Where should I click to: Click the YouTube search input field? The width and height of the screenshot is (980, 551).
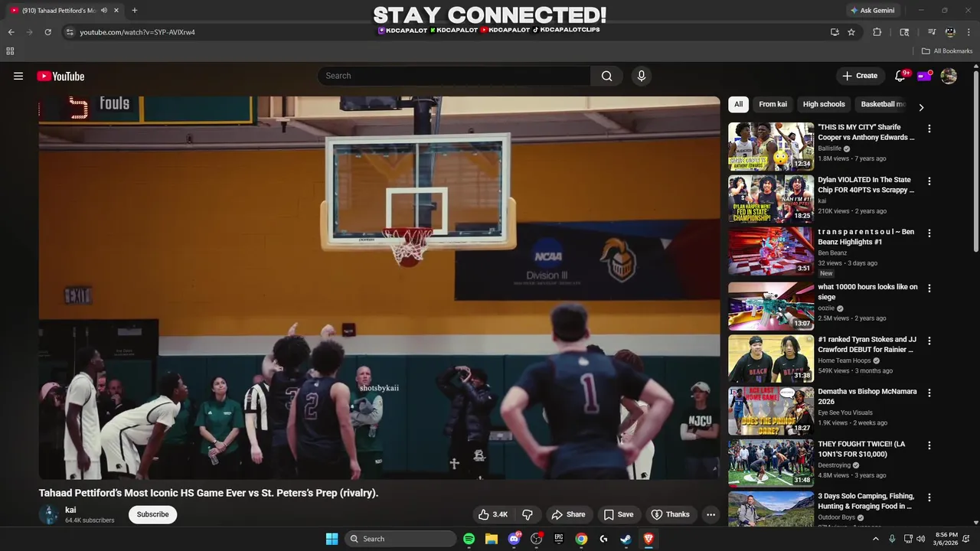click(x=454, y=76)
